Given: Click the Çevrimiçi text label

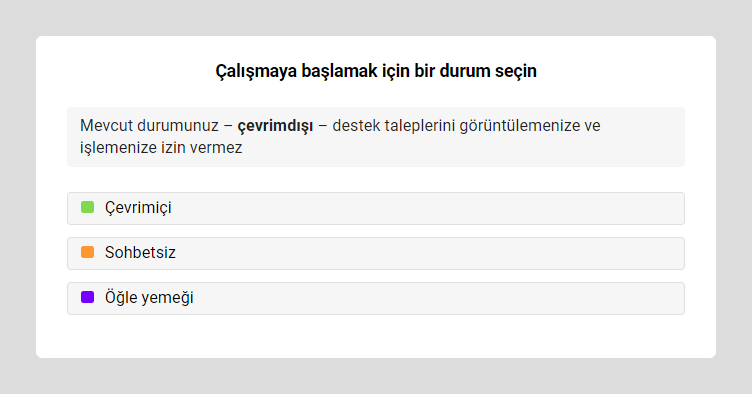Looking at the screenshot, I should 138,208.
